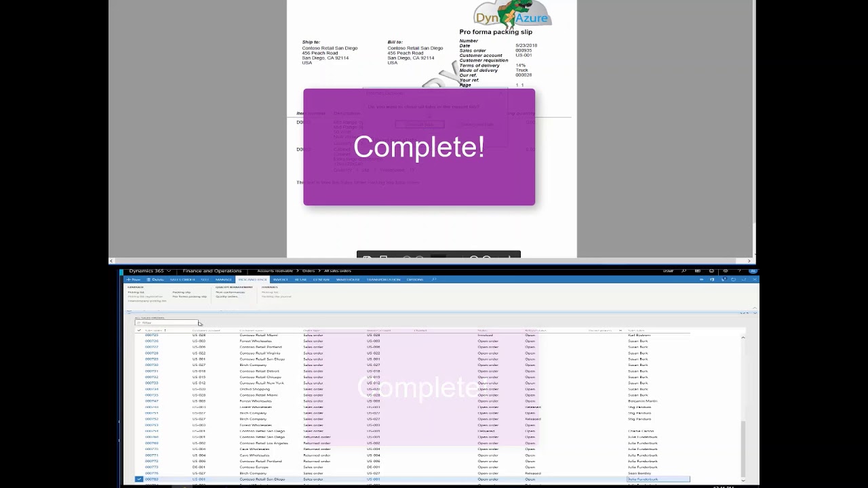Image resolution: width=868 pixels, height=488 pixels.
Task: Click Non conformances under Quality management
Action: click(x=230, y=292)
